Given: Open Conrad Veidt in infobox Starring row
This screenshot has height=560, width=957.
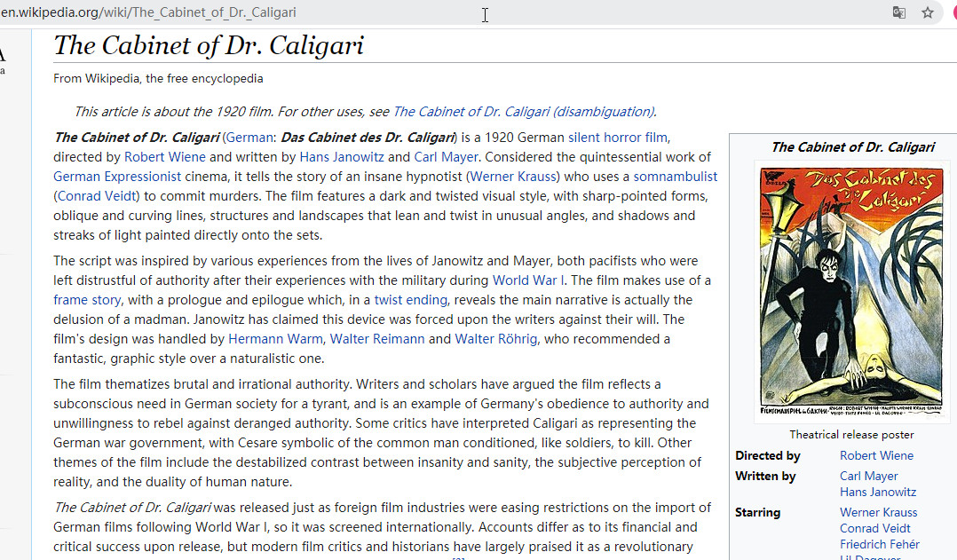Looking at the screenshot, I should (x=874, y=528).
